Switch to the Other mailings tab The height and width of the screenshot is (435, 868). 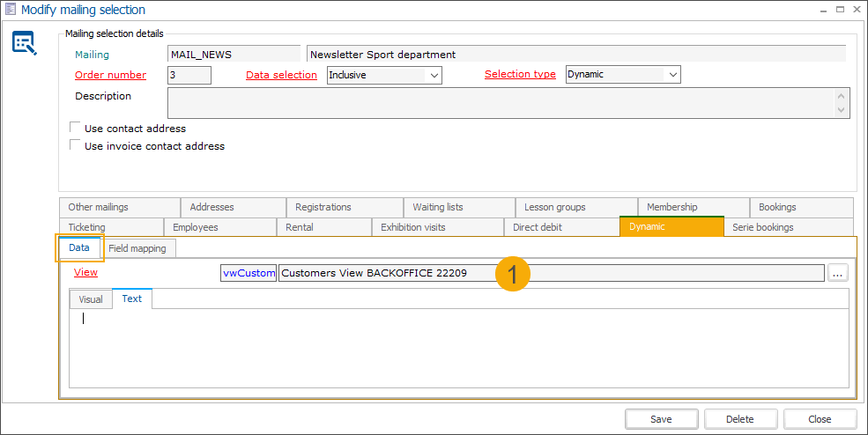[120, 207]
